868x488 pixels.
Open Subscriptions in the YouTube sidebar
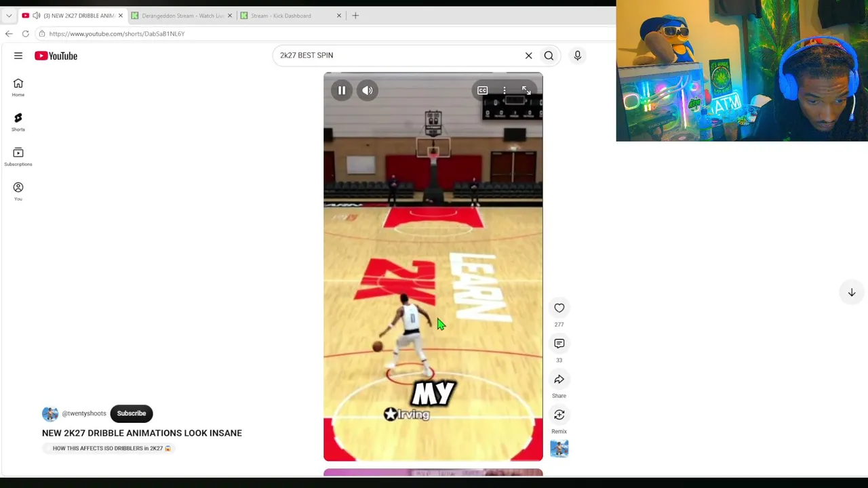(x=18, y=157)
